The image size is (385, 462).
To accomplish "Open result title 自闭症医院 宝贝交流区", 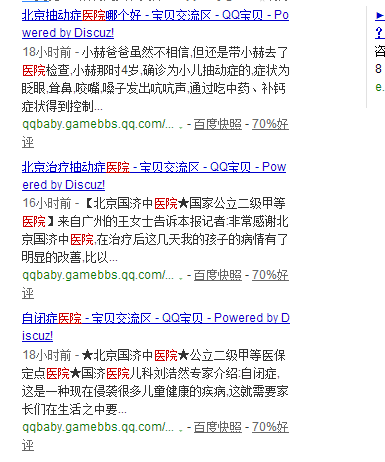I will coord(156,327).
